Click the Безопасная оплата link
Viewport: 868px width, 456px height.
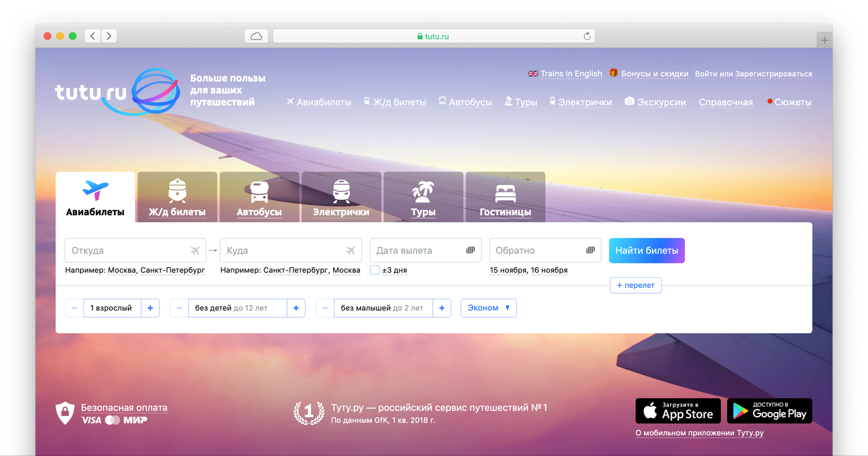coord(124,408)
